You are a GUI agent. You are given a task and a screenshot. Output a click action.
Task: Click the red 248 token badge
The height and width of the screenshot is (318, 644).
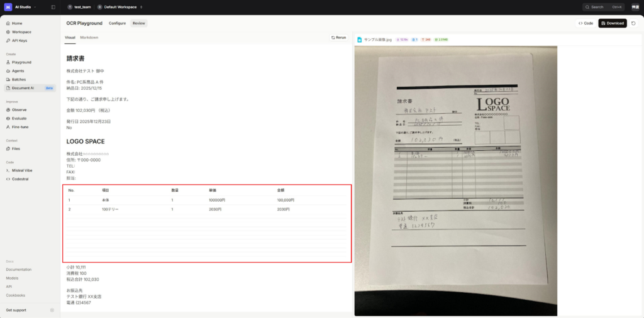[426, 40]
